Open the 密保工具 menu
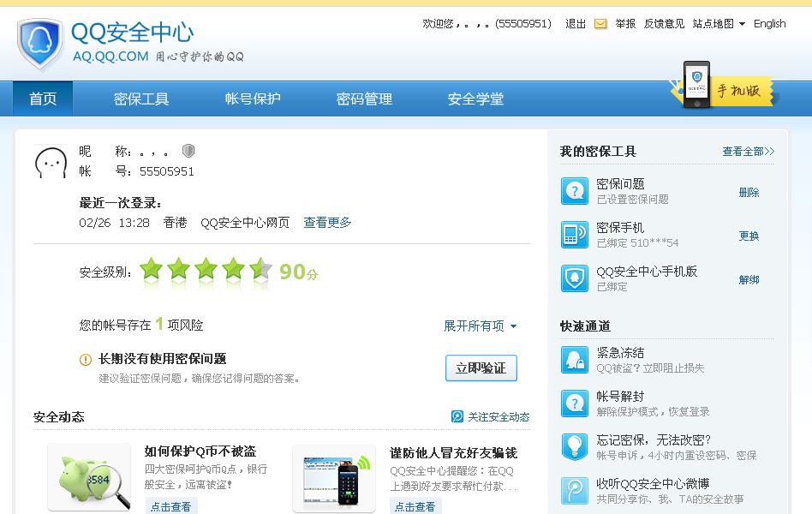812x514 pixels. [140, 99]
